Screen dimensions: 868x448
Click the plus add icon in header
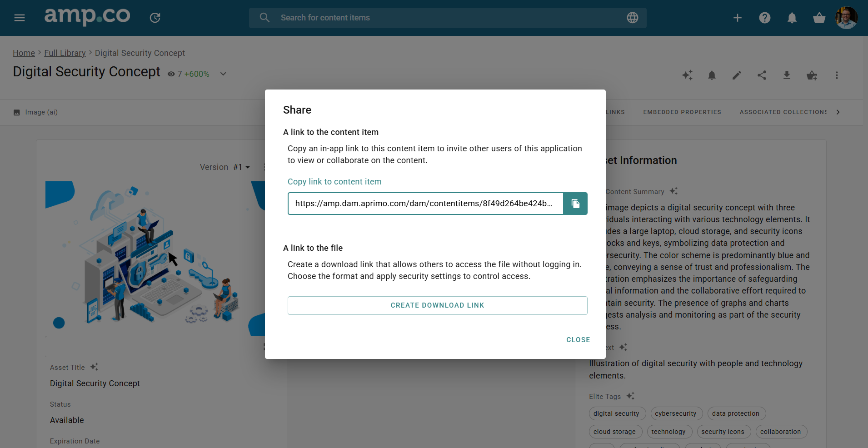(738, 18)
